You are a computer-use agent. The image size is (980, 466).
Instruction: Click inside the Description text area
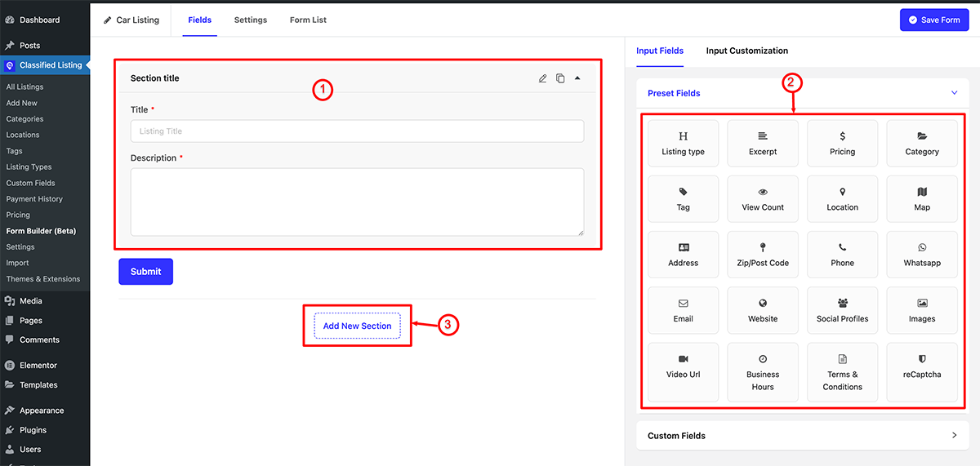click(357, 202)
